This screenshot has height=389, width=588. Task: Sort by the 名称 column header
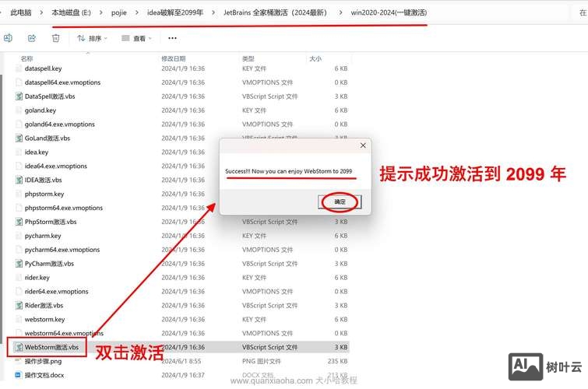point(26,58)
